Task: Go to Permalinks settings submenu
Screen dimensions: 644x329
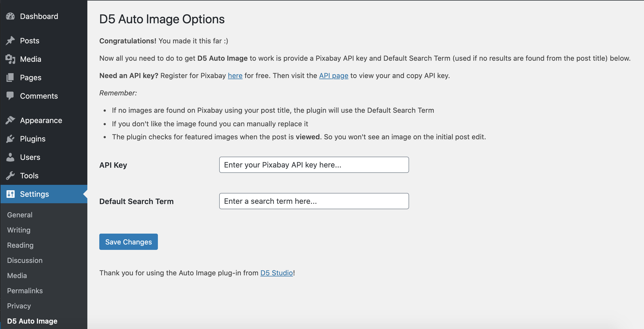Action: point(25,291)
